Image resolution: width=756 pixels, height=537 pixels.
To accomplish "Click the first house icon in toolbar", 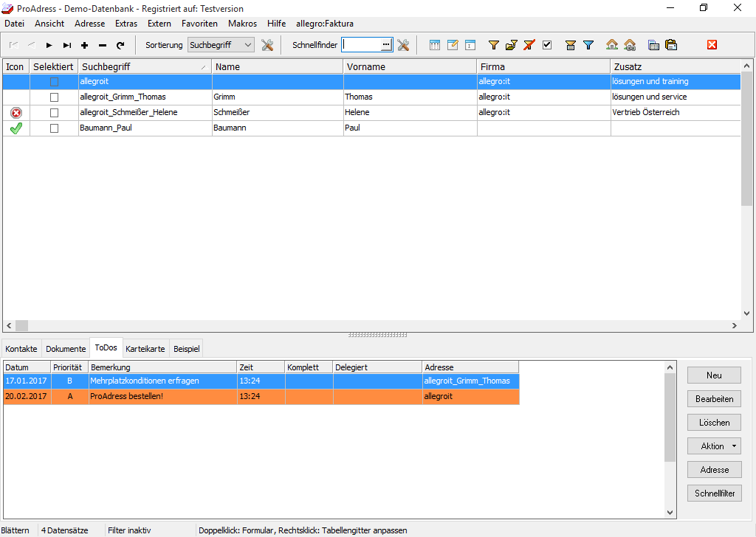I will click(x=612, y=45).
